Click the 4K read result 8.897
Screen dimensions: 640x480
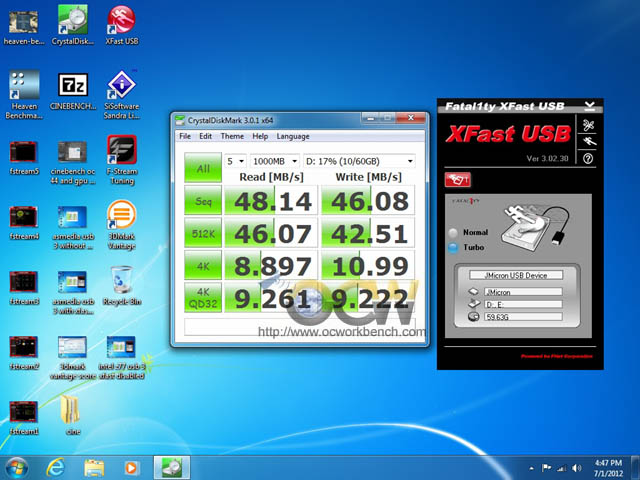coord(271,265)
